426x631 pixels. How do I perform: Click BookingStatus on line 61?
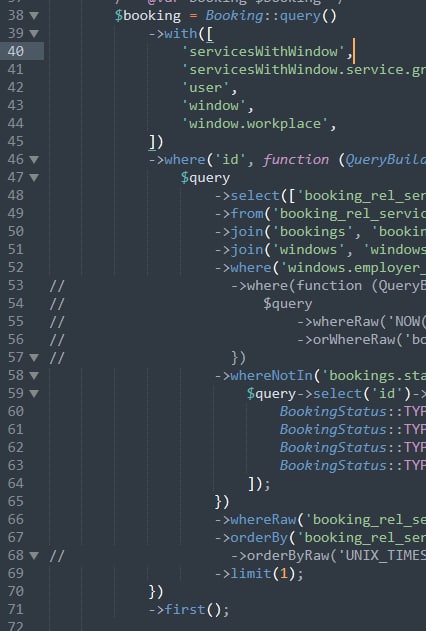[x=333, y=430]
